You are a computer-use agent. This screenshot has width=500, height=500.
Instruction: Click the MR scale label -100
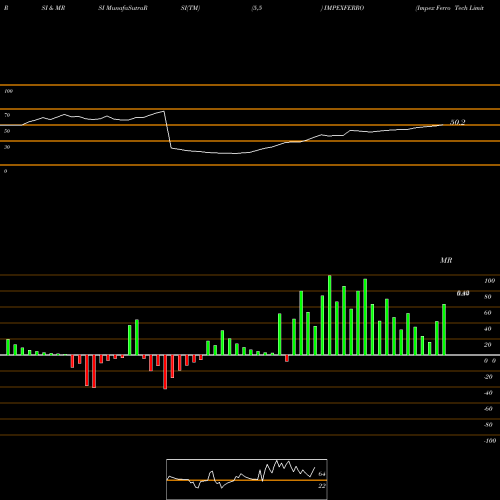click(490, 441)
